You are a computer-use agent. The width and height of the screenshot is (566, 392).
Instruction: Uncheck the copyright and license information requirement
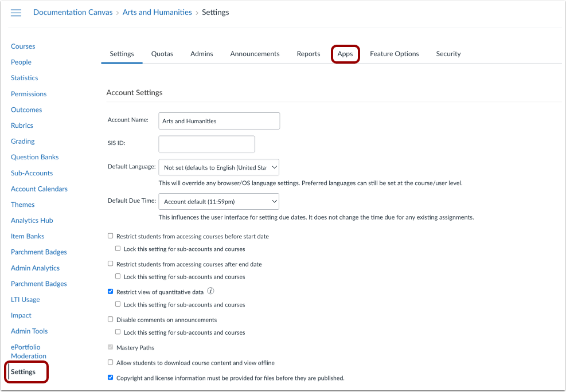pos(110,377)
